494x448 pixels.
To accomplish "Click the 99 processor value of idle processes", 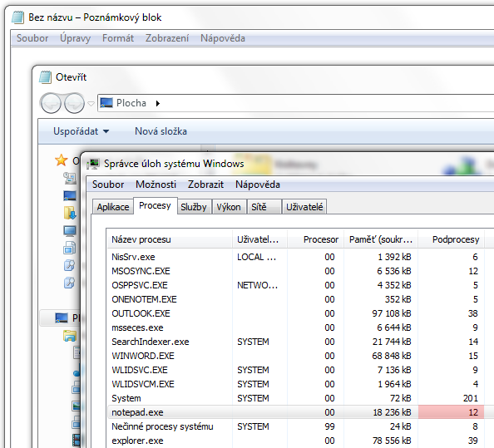I will [329, 426].
